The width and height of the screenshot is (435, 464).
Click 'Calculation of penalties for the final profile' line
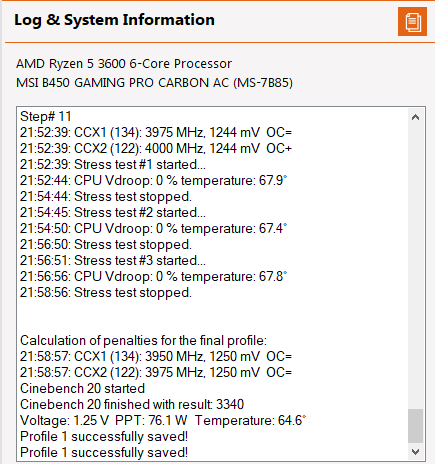(143, 340)
